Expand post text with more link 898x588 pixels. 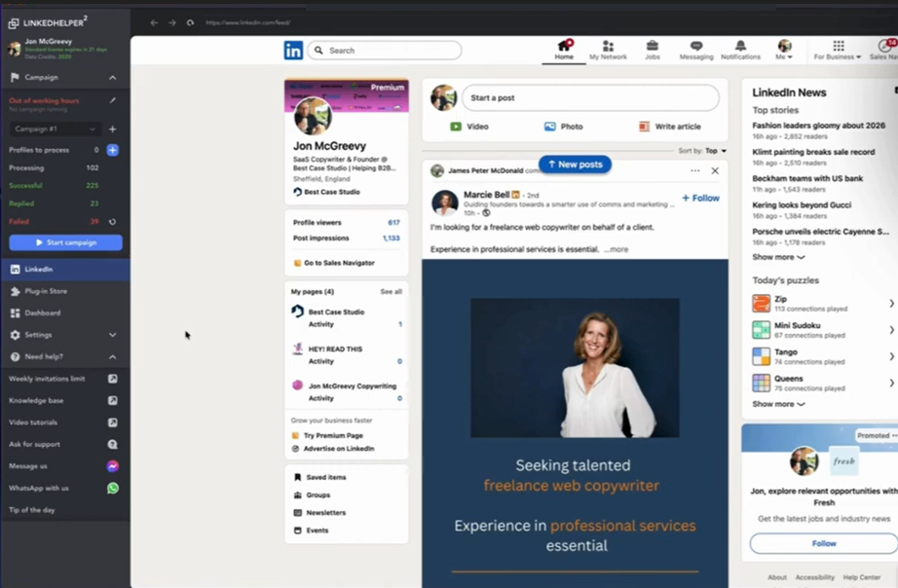point(617,249)
